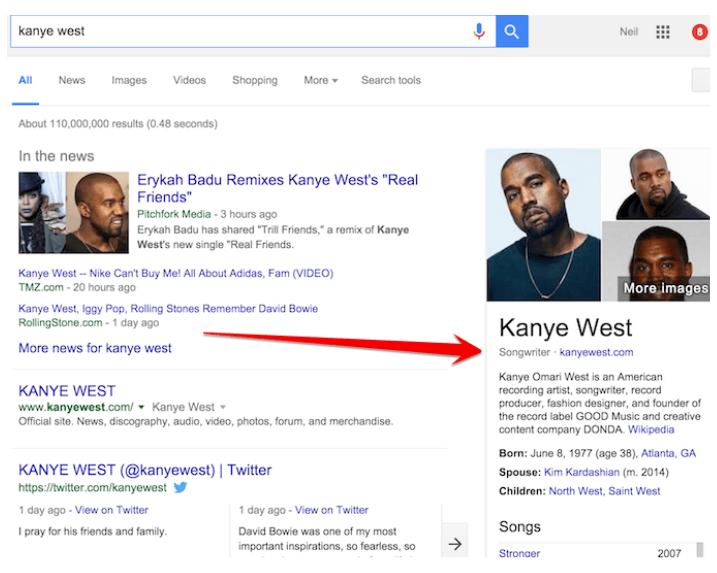
Task: Open the green arrow dropdown after kanyewest.com URL
Action: coord(141,407)
